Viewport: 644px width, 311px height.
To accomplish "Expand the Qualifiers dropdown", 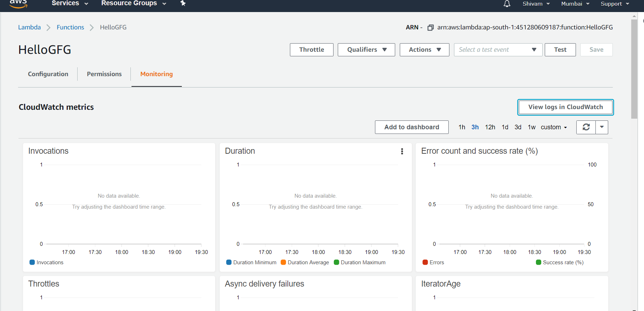I will point(366,50).
